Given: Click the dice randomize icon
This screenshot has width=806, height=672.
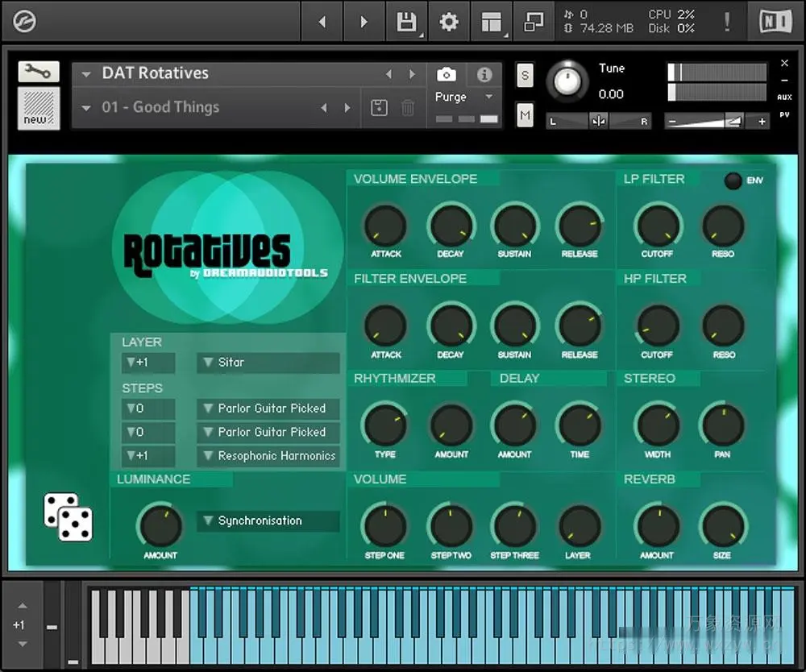Looking at the screenshot, I should pos(68,519).
